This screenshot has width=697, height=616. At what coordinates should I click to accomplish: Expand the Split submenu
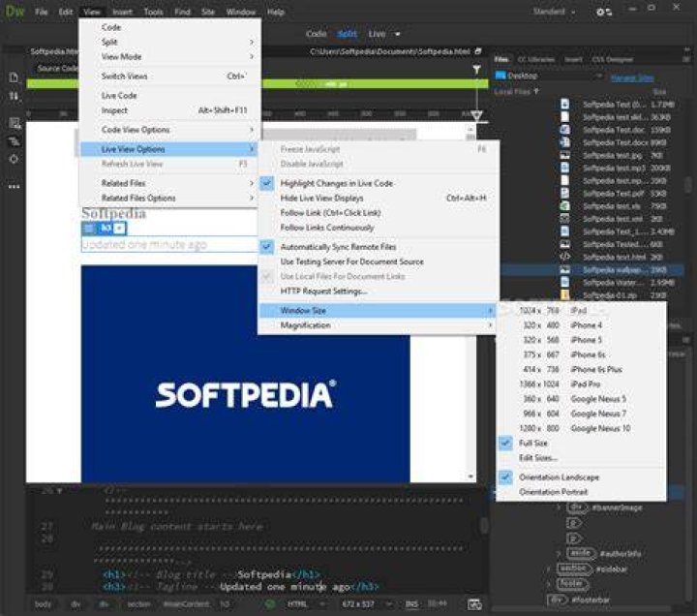click(x=170, y=42)
